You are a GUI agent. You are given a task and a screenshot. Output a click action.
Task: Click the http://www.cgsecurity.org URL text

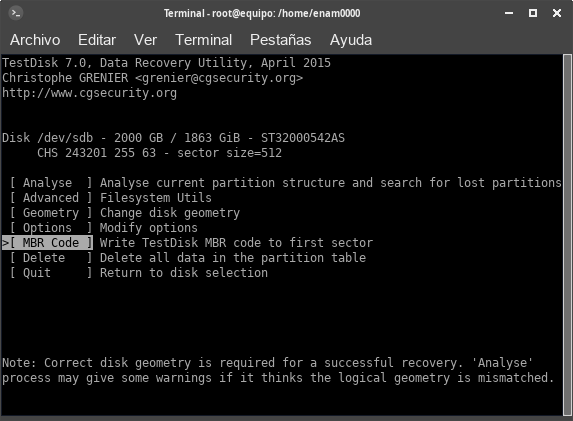[90, 93]
